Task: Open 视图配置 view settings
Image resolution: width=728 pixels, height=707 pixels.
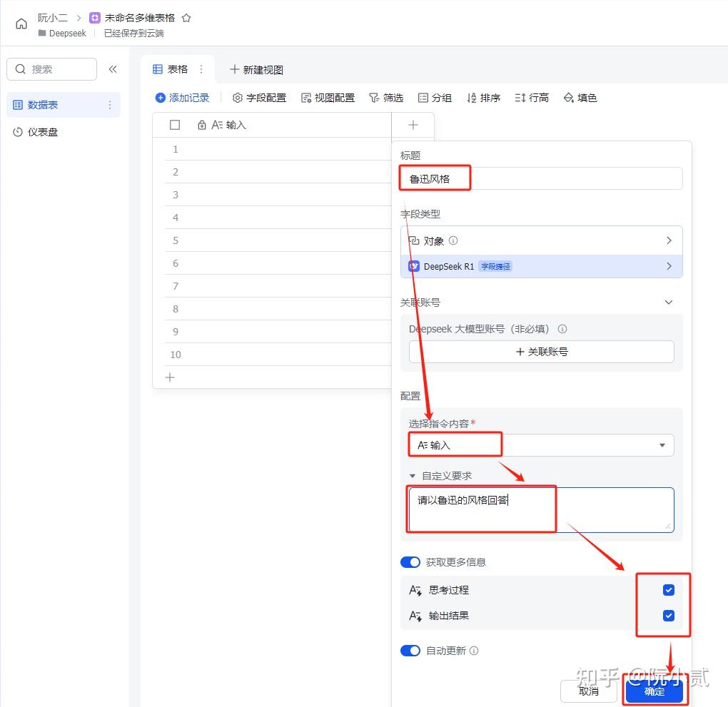Action: point(328,98)
